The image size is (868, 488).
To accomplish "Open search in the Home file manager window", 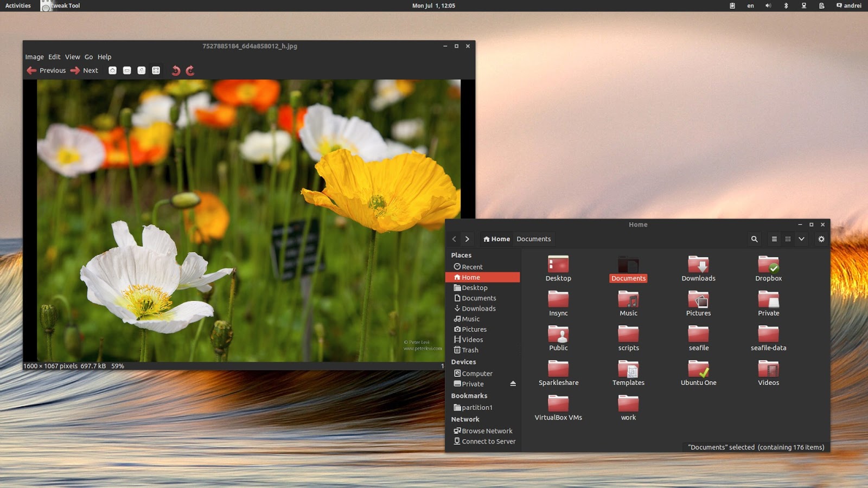I will point(754,239).
